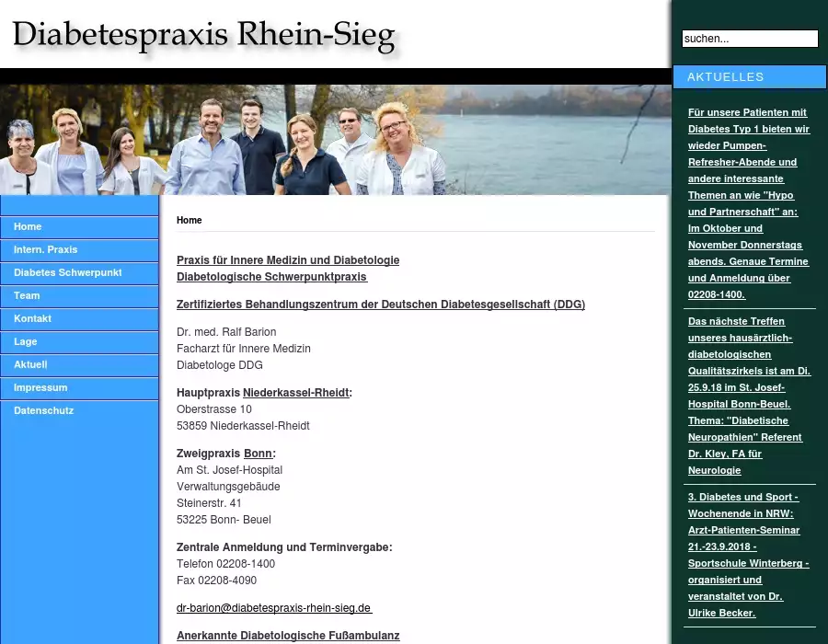
Task: Go to Intern. Praxis page
Action: click(x=45, y=250)
